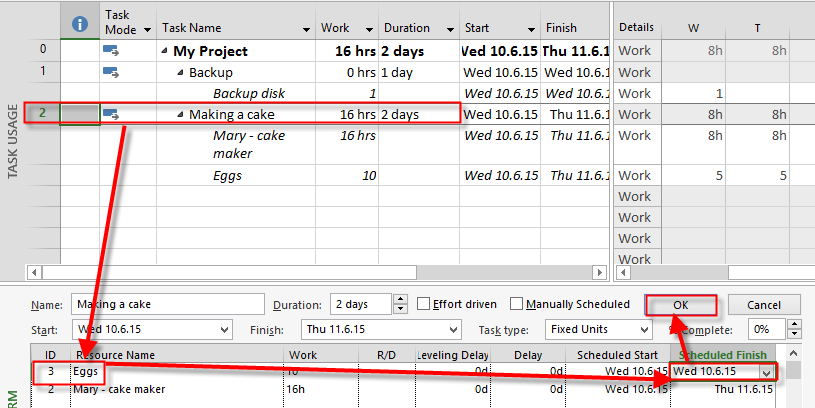Open Scheduled Finish dropdown for Eggs
The image size is (815, 408).
click(x=765, y=372)
